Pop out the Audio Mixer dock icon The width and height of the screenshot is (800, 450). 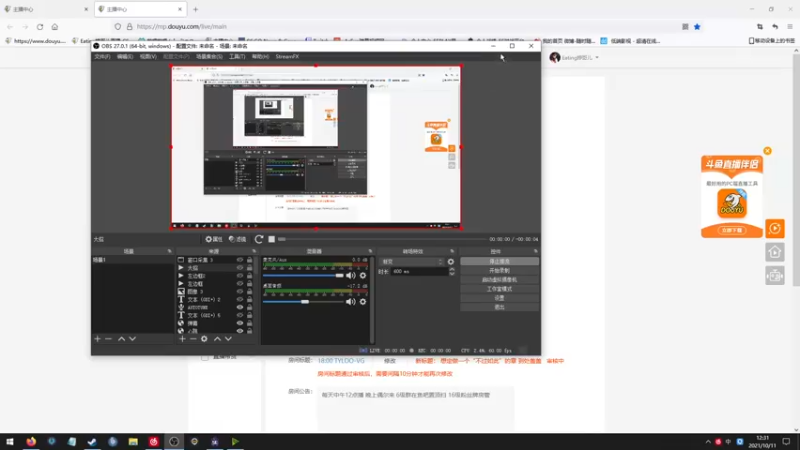pyautogui.click(x=370, y=252)
